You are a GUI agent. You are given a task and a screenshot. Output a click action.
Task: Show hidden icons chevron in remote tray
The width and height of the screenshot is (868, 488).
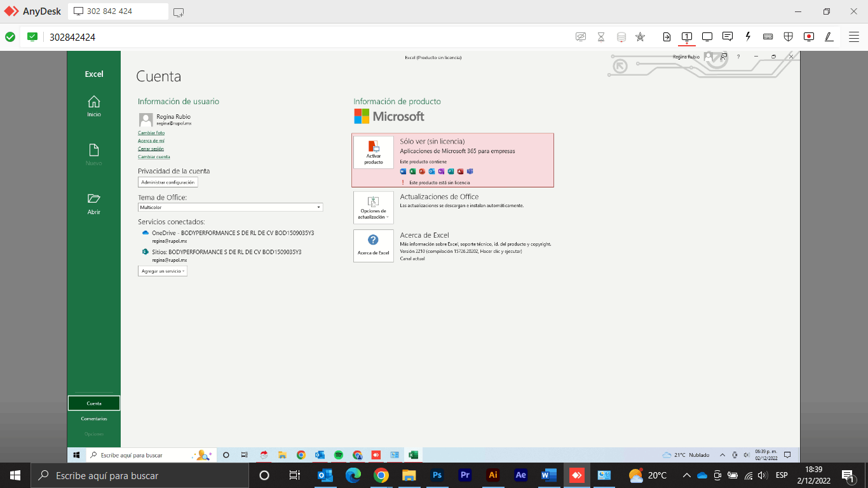(722, 455)
